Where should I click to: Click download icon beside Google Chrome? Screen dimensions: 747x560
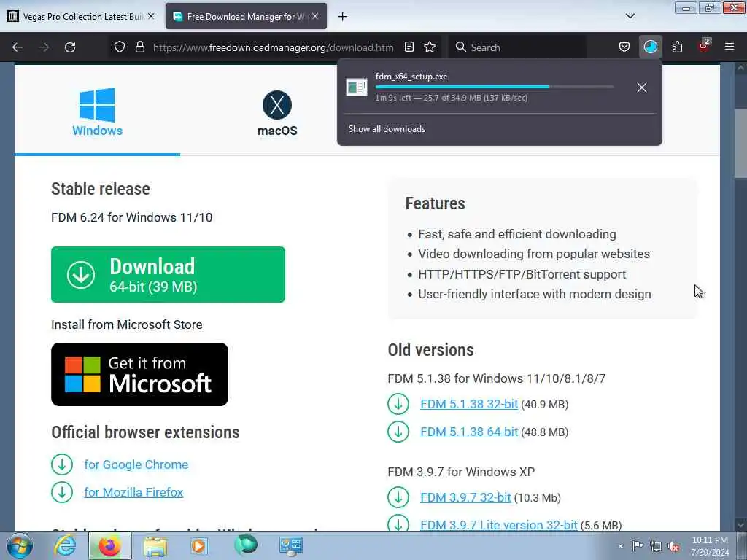tap(62, 464)
